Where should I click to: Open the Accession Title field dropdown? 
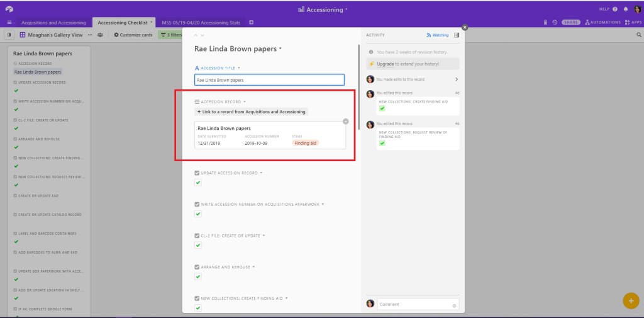click(x=239, y=68)
